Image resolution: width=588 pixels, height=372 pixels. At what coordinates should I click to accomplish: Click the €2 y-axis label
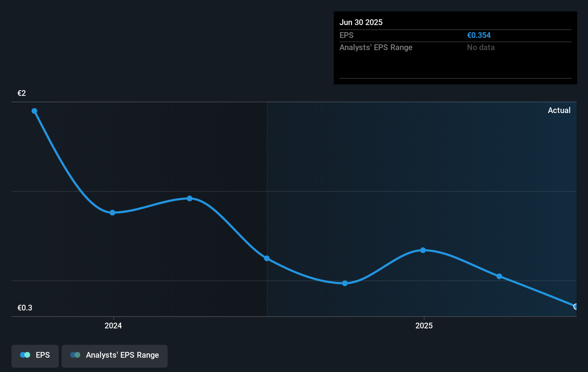pos(22,93)
